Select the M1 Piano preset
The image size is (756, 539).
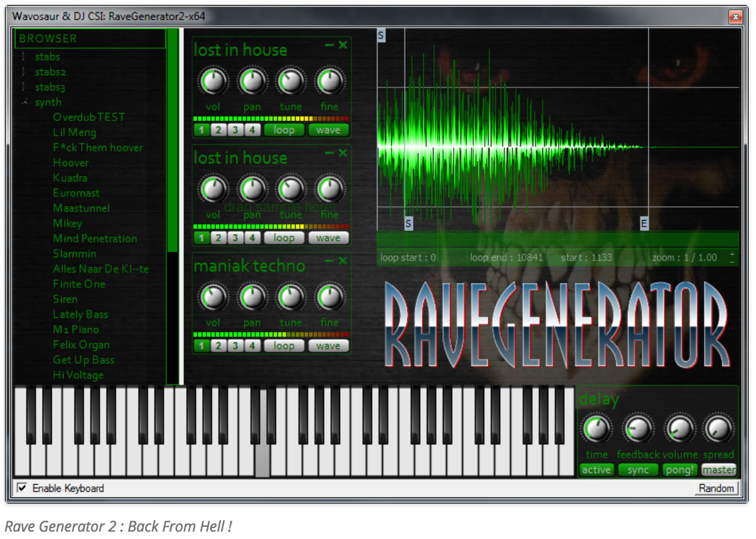click(76, 330)
